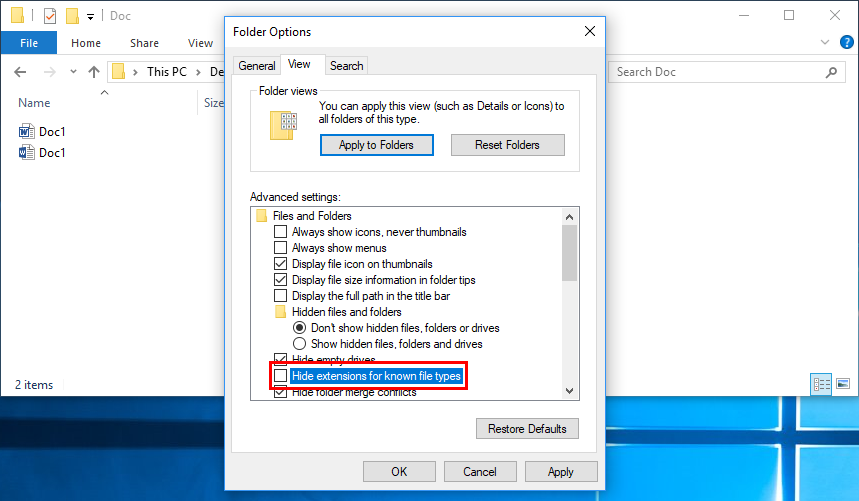Open the Customize Quick Access Toolbar dropdown

click(x=90, y=17)
